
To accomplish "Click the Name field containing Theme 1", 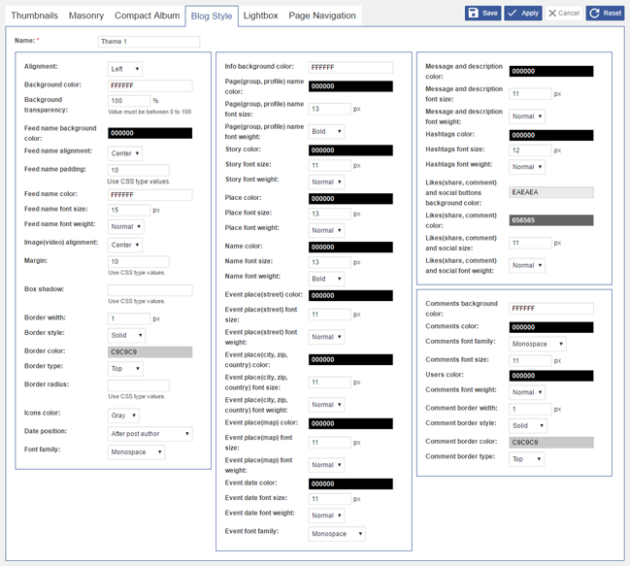I will (x=149, y=41).
